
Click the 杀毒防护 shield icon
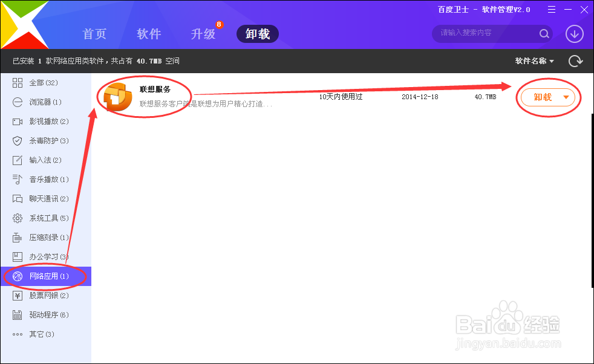click(x=18, y=141)
